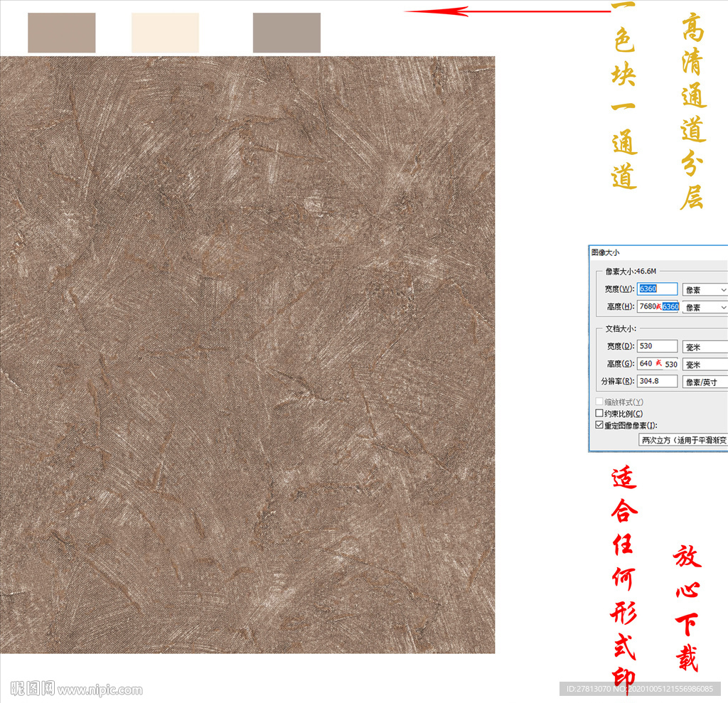This screenshot has height=703, width=728.
Task: Open the 两次立方 resample method dropdown
Action: tap(683, 440)
